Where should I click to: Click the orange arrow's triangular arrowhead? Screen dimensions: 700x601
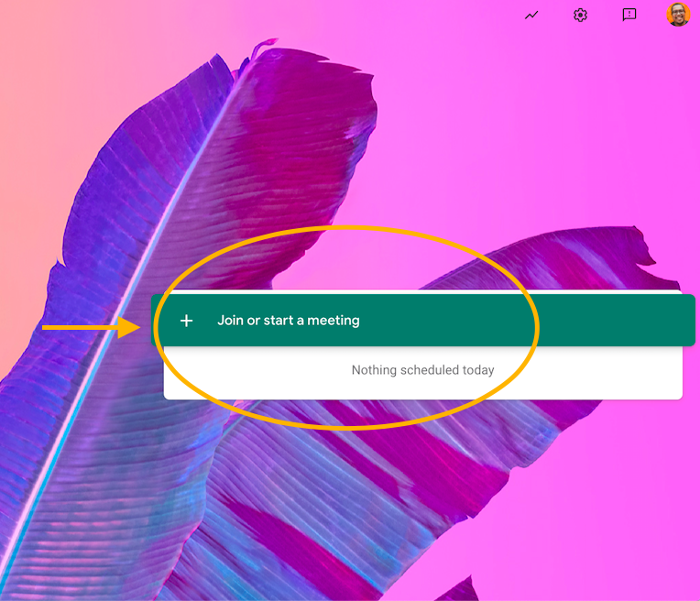(x=128, y=326)
